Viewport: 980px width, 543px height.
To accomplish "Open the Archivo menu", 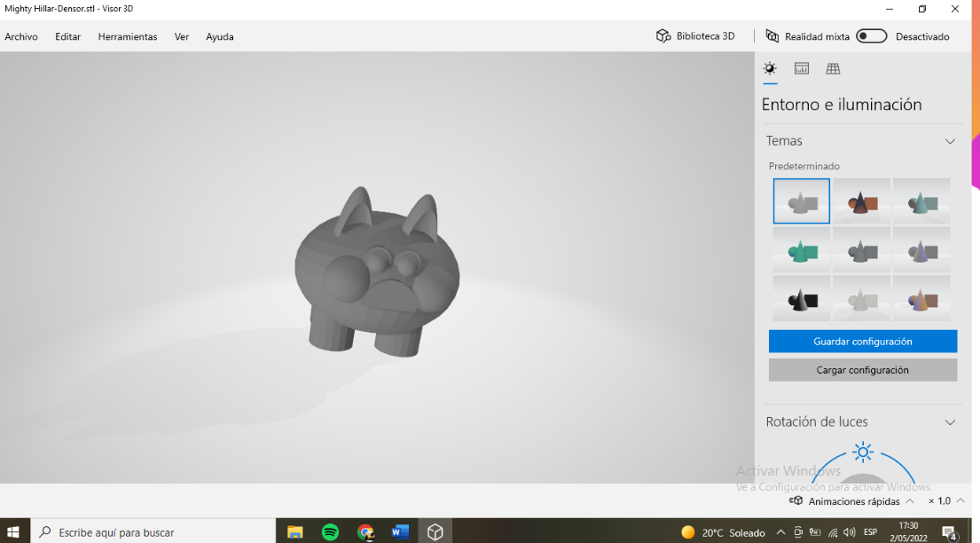I will coord(21,37).
